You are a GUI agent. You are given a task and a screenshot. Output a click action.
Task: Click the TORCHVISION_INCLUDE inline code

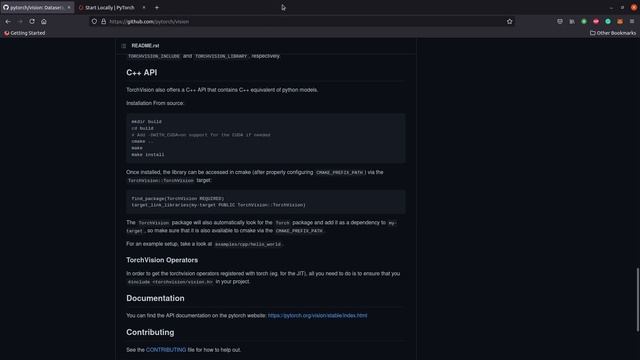click(x=153, y=56)
